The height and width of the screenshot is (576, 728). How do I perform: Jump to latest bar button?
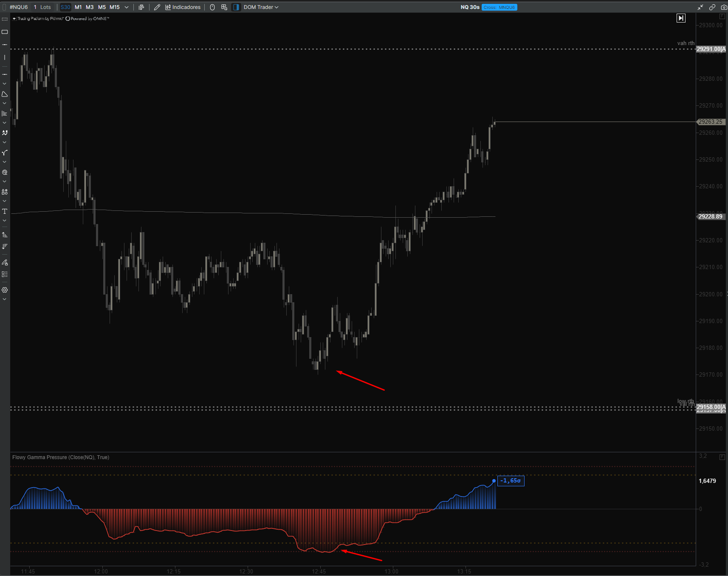(681, 18)
